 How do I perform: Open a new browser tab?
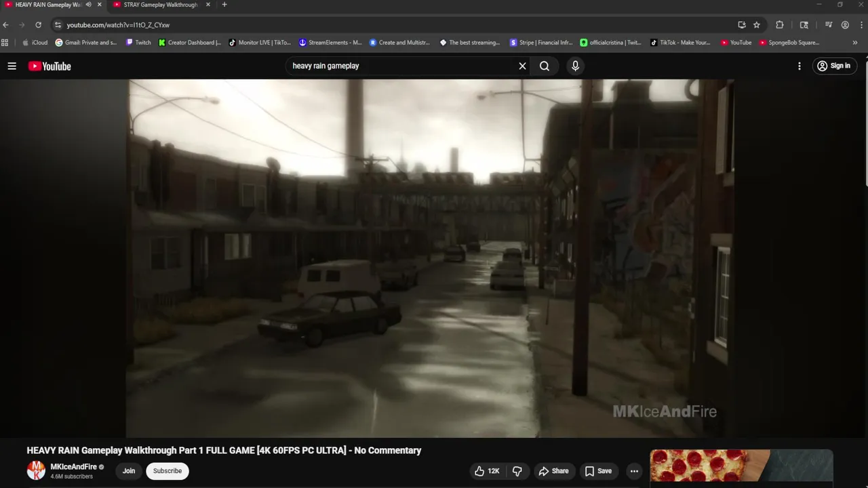(224, 5)
